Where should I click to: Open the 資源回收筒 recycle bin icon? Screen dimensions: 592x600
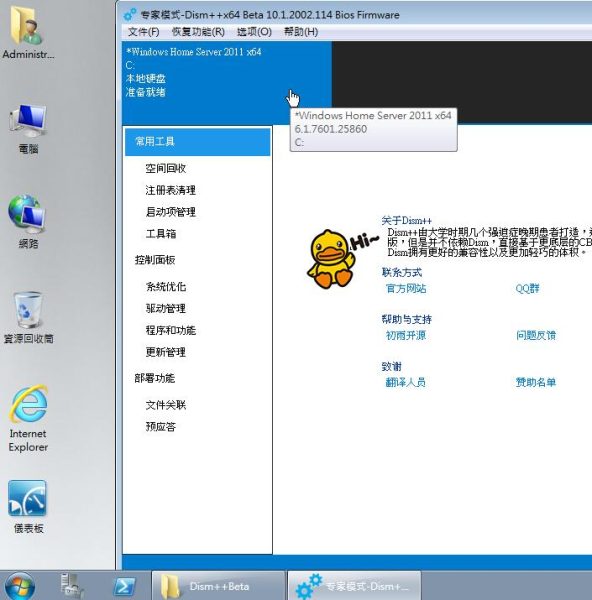point(28,318)
